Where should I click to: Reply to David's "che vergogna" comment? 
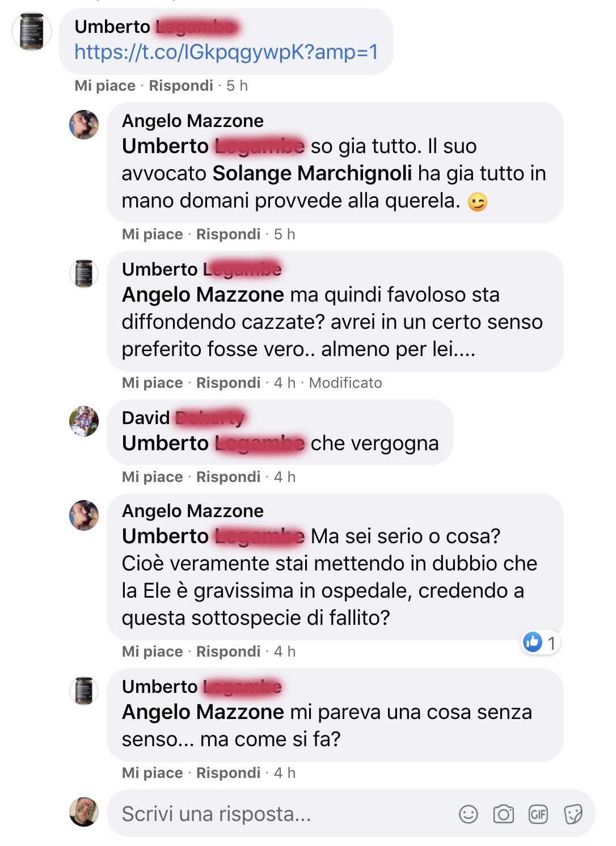[x=228, y=477]
